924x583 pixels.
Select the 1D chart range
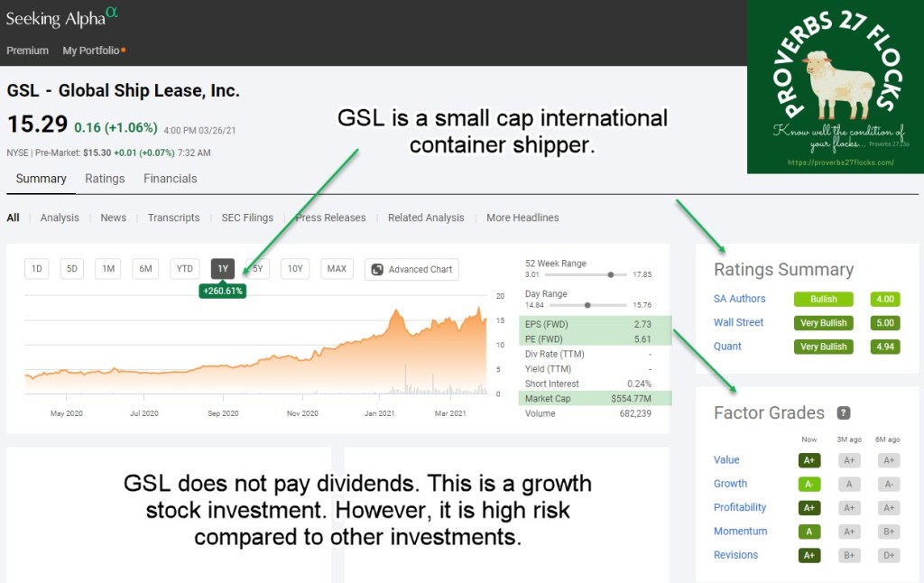click(x=37, y=269)
